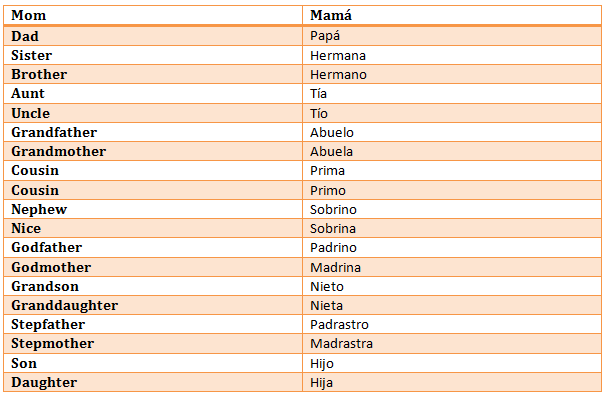The width and height of the screenshot is (606, 396).
Task: Click the 'Mom' header cell
Action: pos(153,15)
